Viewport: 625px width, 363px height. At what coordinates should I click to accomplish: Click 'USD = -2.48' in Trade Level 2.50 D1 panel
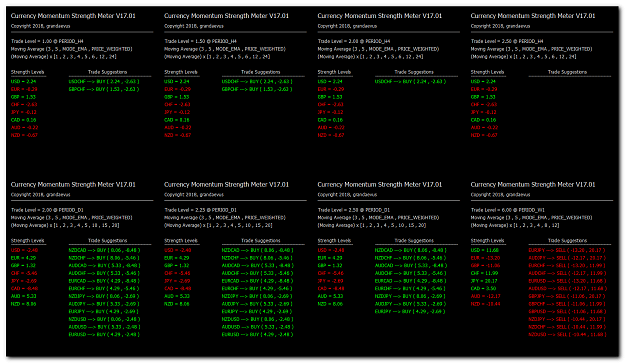point(331,250)
